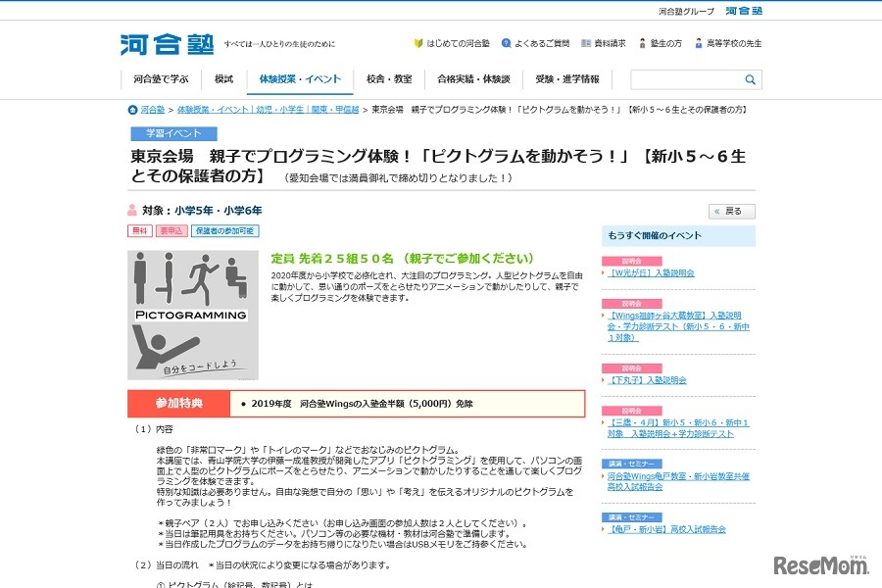Open はじめての河合塾 via the book icon
882x588 pixels.
tap(419, 43)
